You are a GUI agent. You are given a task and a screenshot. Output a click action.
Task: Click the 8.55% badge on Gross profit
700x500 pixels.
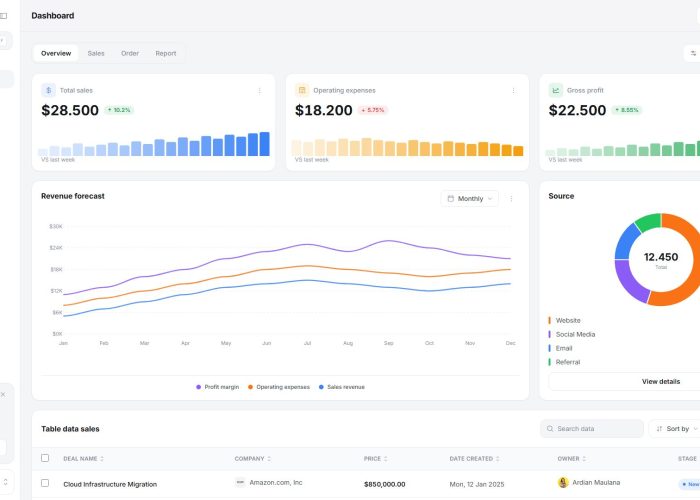point(627,110)
